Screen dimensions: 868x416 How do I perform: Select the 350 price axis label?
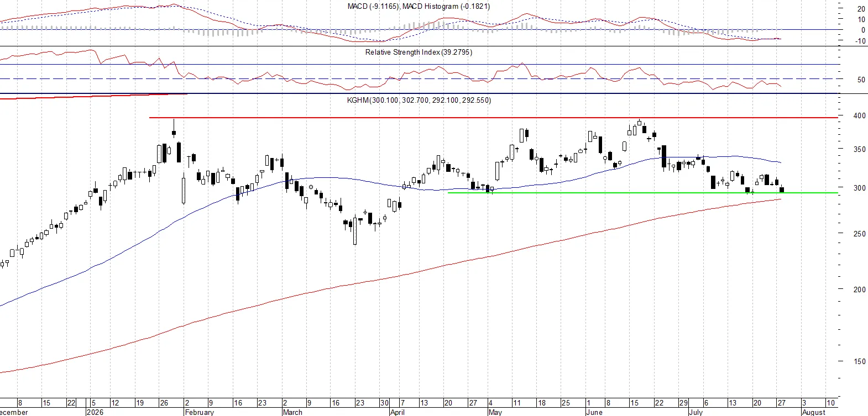860,149
